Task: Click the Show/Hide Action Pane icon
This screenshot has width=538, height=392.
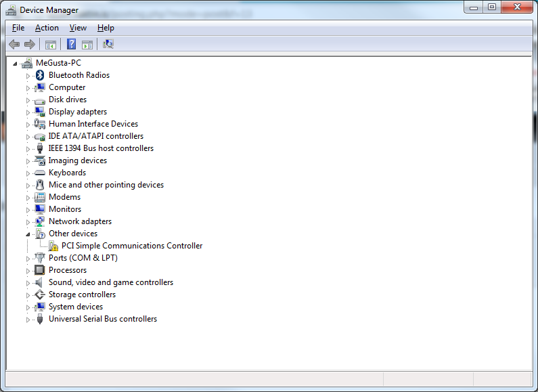Action: coord(87,45)
